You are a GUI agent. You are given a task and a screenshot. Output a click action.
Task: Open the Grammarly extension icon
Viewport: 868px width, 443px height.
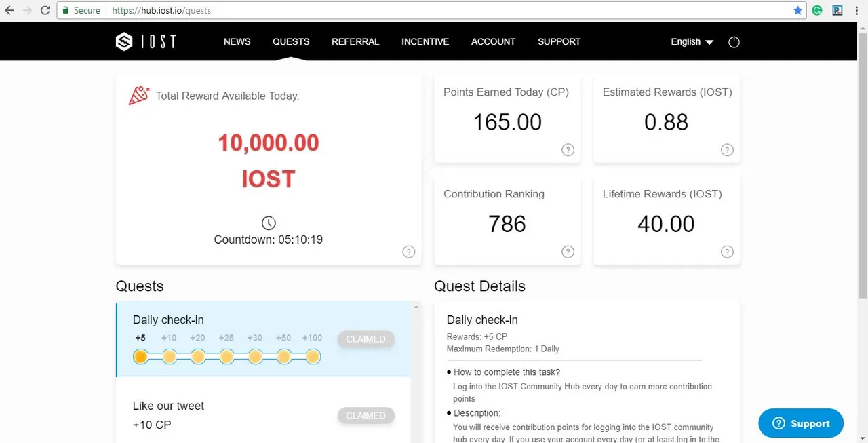tap(818, 11)
